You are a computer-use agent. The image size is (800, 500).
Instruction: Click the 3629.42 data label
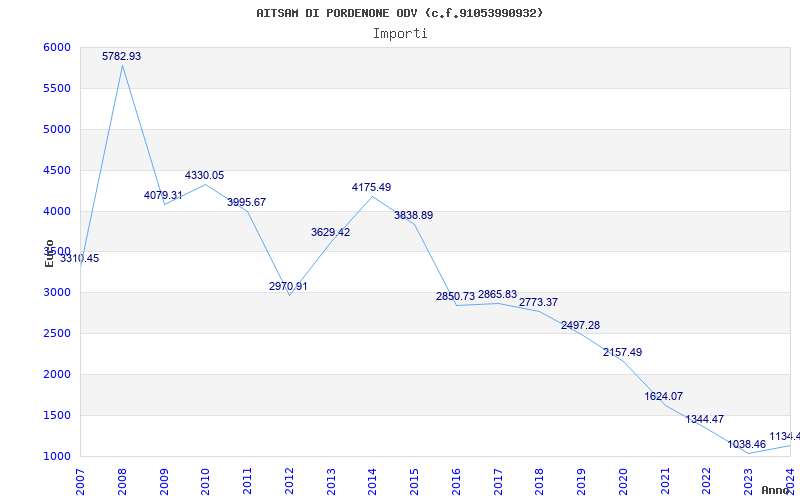(x=330, y=233)
